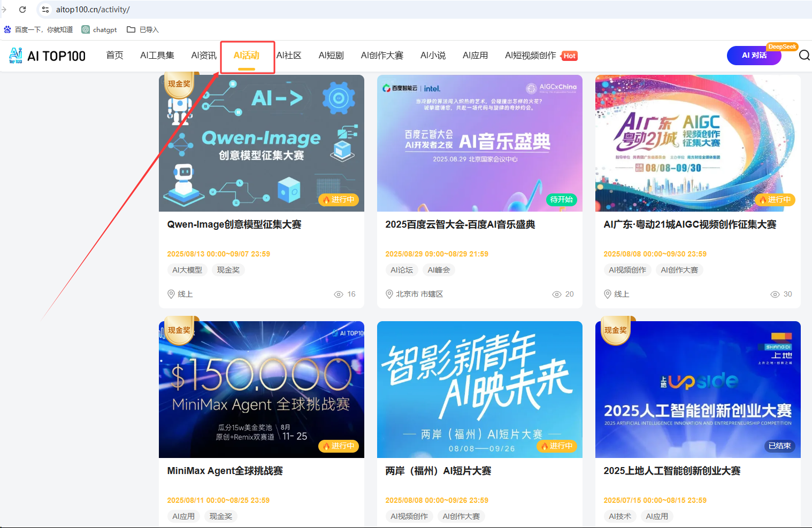The width and height of the screenshot is (812, 528).
Task: Open AI社区 navigation item
Action: click(289, 56)
